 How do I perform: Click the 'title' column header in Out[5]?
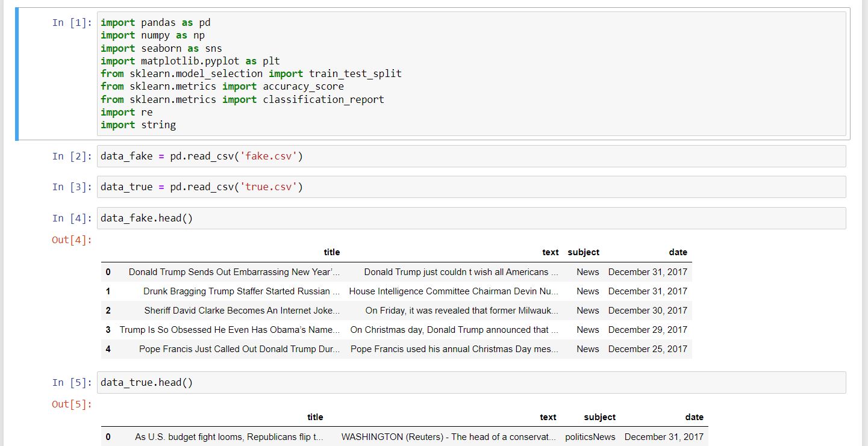click(x=315, y=417)
